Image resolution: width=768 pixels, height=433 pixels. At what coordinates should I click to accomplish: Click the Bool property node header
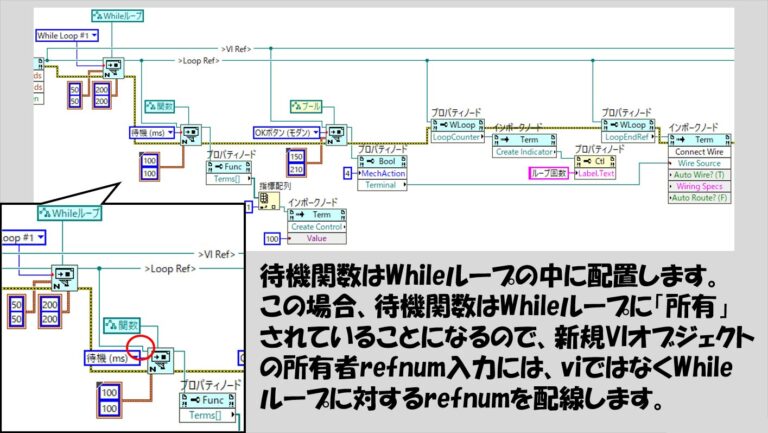pos(382,161)
